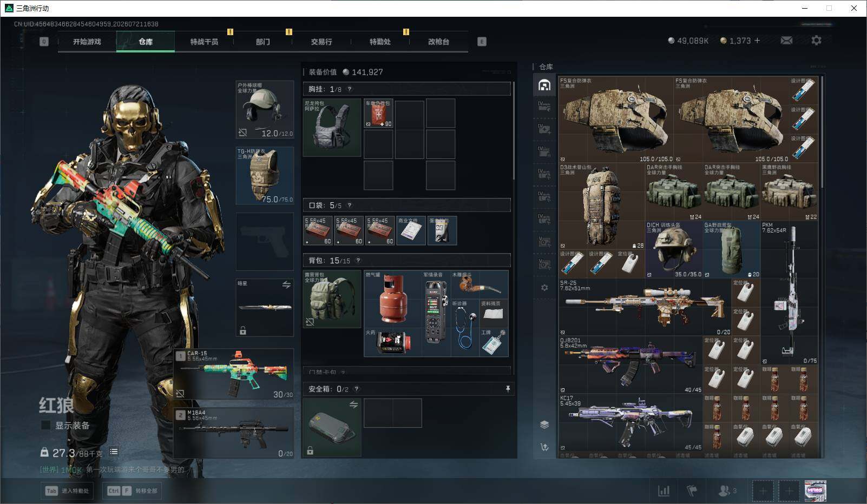Select the 燃气罐 gas tank item

click(x=393, y=299)
